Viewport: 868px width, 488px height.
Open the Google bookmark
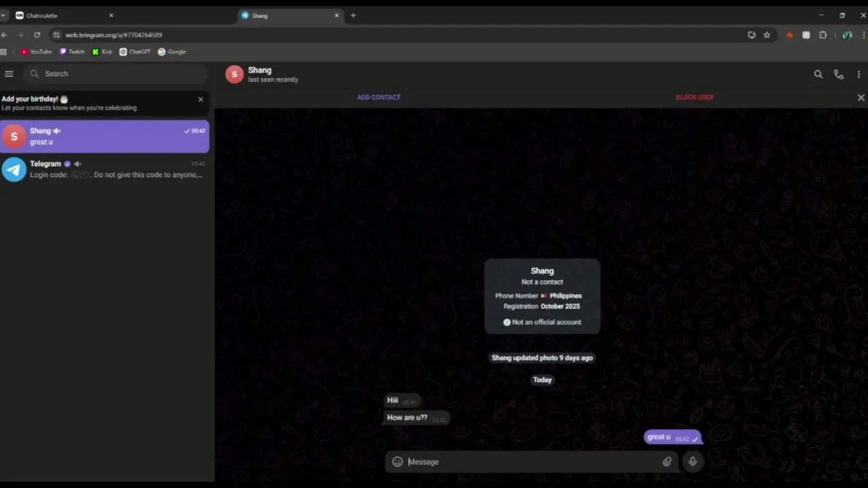coord(172,52)
